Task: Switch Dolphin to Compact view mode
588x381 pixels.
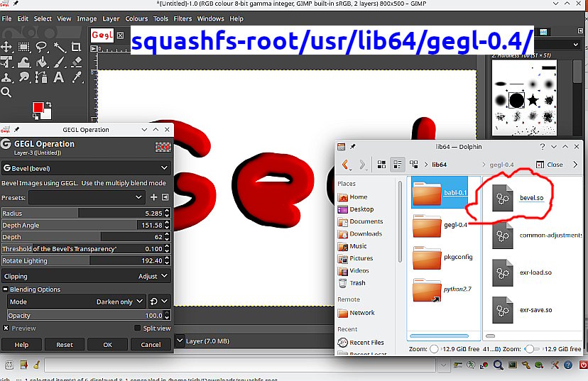Action: pos(398,165)
